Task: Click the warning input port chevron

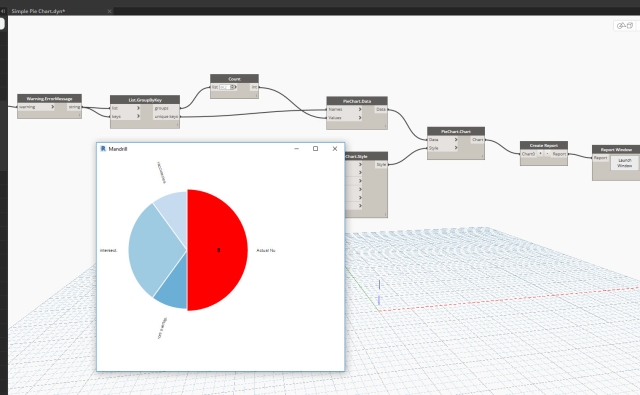Action: [52, 107]
